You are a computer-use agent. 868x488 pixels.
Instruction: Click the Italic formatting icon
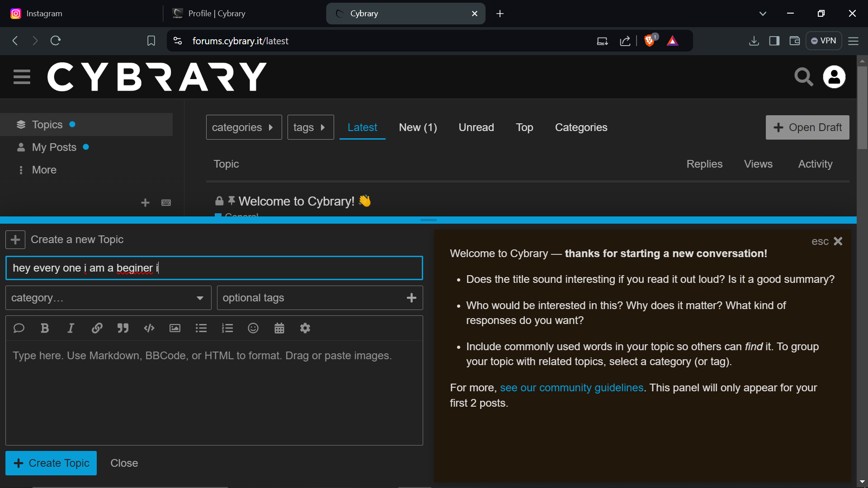coord(71,328)
